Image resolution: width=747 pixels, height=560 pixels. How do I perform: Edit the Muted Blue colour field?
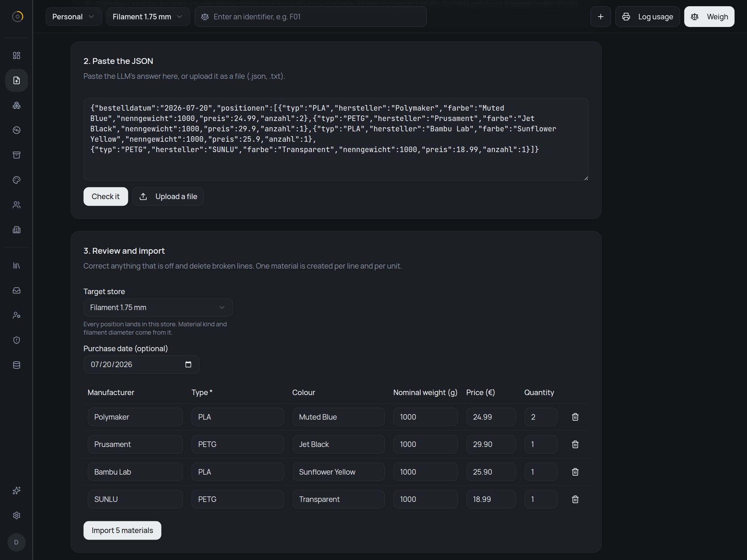click(339, 417)
